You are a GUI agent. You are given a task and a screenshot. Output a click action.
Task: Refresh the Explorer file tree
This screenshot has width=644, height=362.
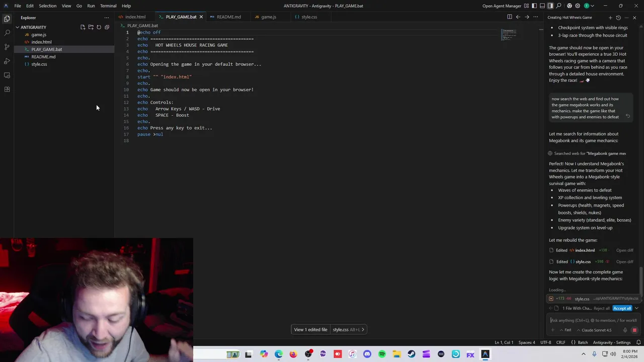pos(99,27)
